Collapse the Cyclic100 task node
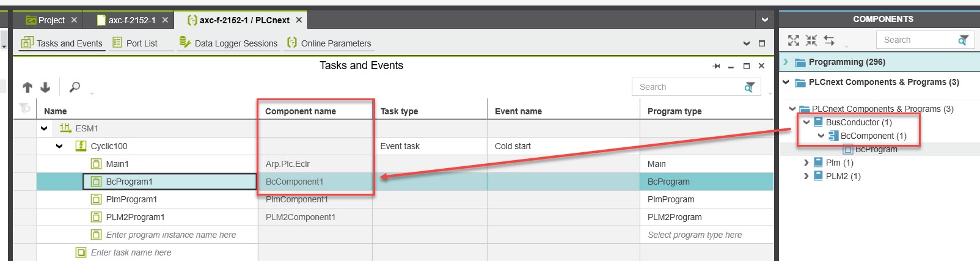The width and height of the screenshot is (980, 261). (59, 146)
